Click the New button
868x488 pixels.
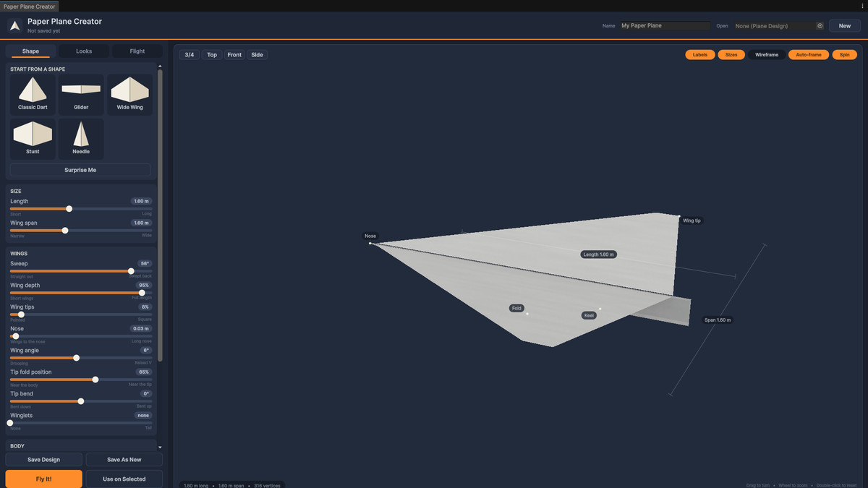[845, 25]
